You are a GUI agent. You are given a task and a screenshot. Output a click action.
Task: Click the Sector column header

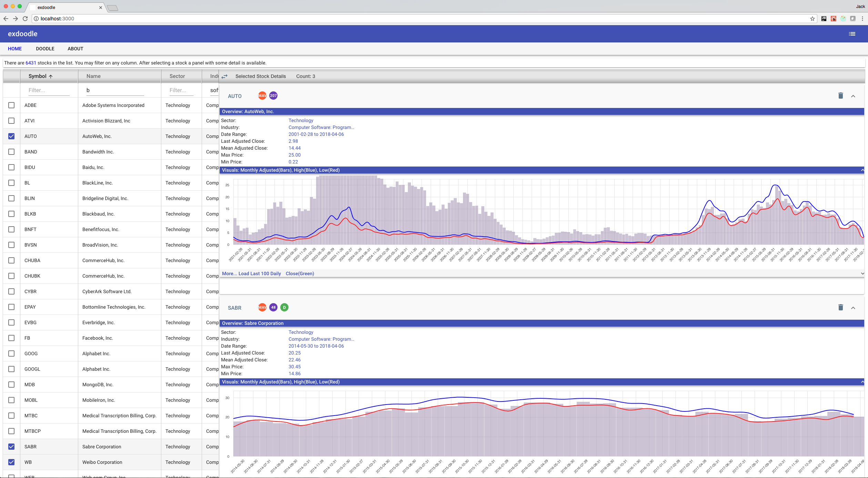click(x=177, y=76)
